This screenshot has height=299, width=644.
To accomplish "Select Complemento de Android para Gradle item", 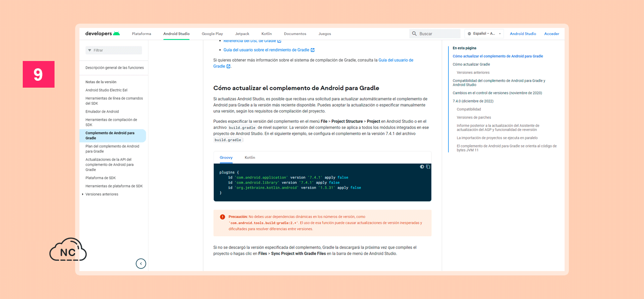I will click(x=113, y=136).
